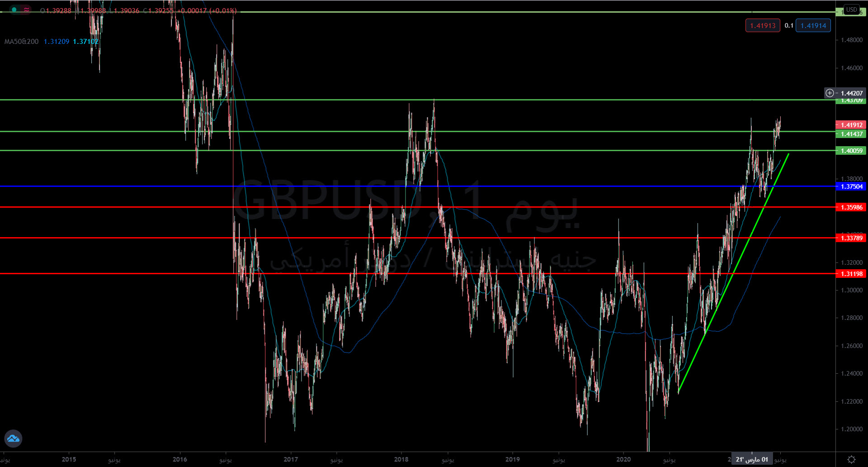The width and height of the screenshot is (868, 467).
Task: Click the red level label 1.35986
Action: click(851, 207)
